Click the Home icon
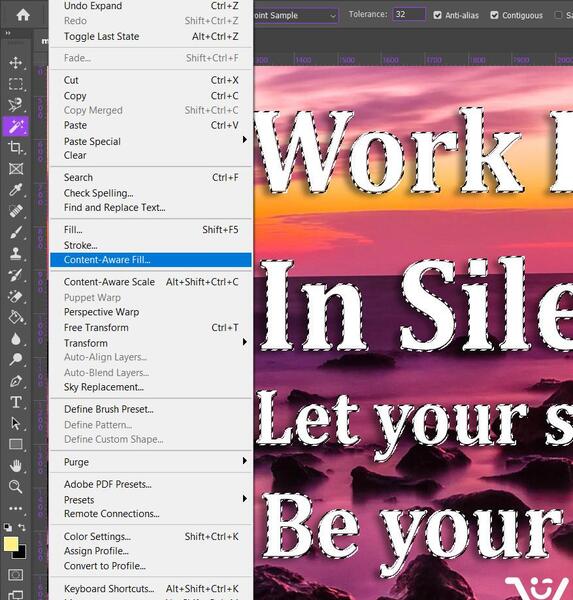Screen dimensions: 573x600 point(23,15)
